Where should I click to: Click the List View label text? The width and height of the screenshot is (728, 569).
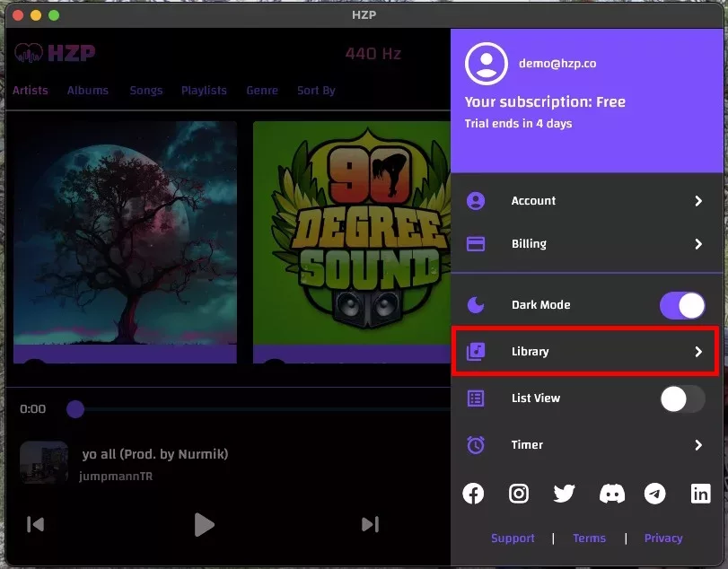pos(536,398)
